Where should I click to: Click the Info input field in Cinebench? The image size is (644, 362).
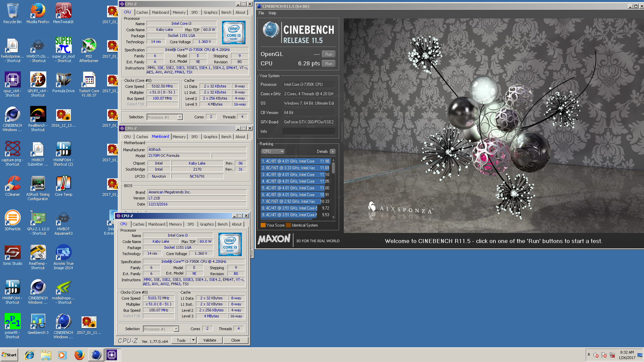tap(309, 131)
